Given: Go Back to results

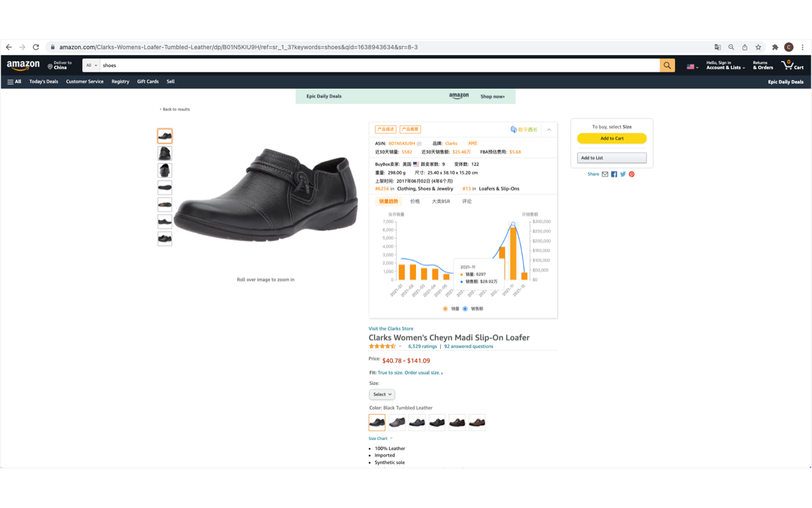Looking at the screenshot, I should [x=175, y=109].
